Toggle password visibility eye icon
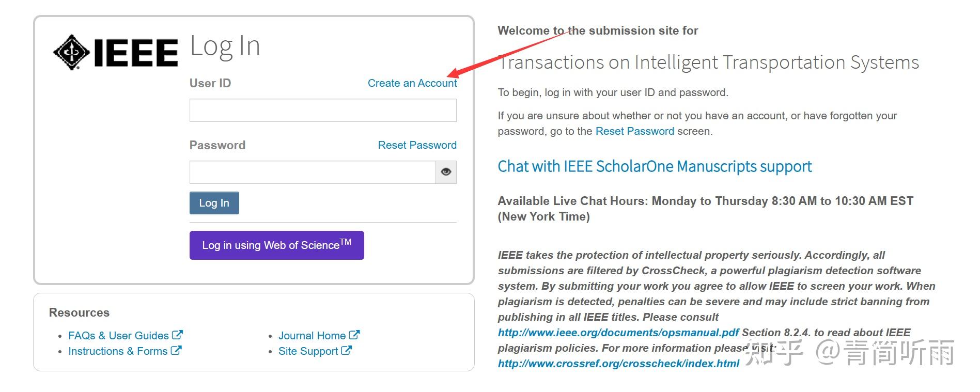Screen dimensions: 980x392 point(446,172)
